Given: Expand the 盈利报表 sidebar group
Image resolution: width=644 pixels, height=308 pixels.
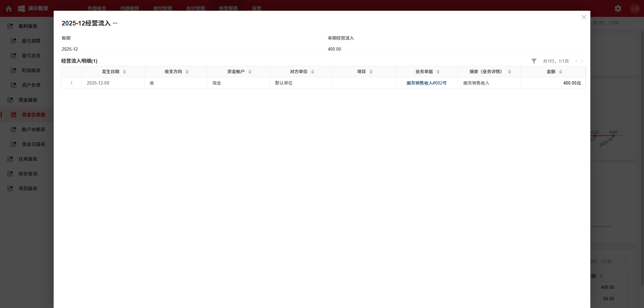Looking at the screenshot, I should [x=28, y=26].
